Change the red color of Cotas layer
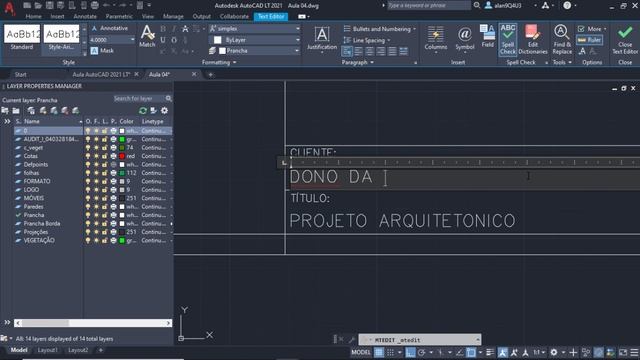Image resolution: width=640 pixels, height=360 pixels. (x=122, y=156)
